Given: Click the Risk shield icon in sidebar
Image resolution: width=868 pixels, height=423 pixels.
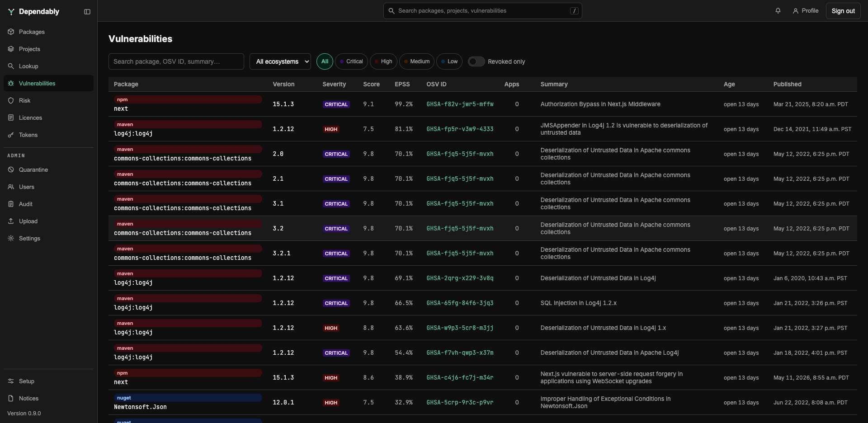Looking at the screenshot, I should [x=11, y=100].
